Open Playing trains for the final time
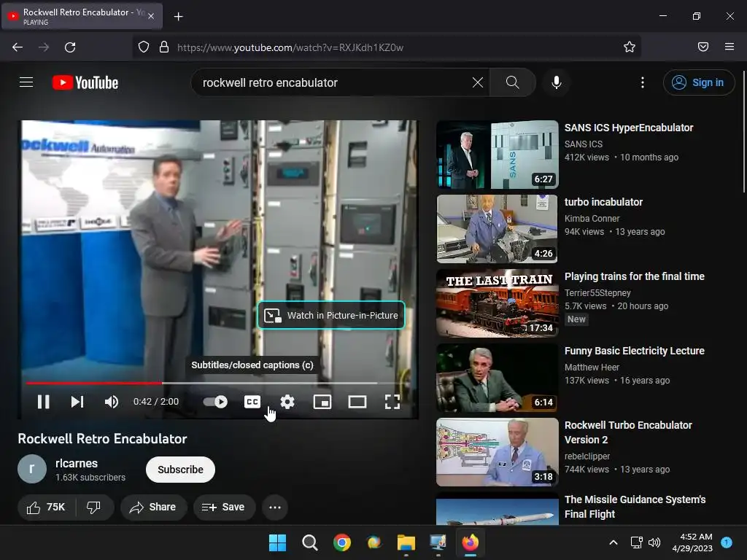Screen dimensions: 747x560 [634, 276]
